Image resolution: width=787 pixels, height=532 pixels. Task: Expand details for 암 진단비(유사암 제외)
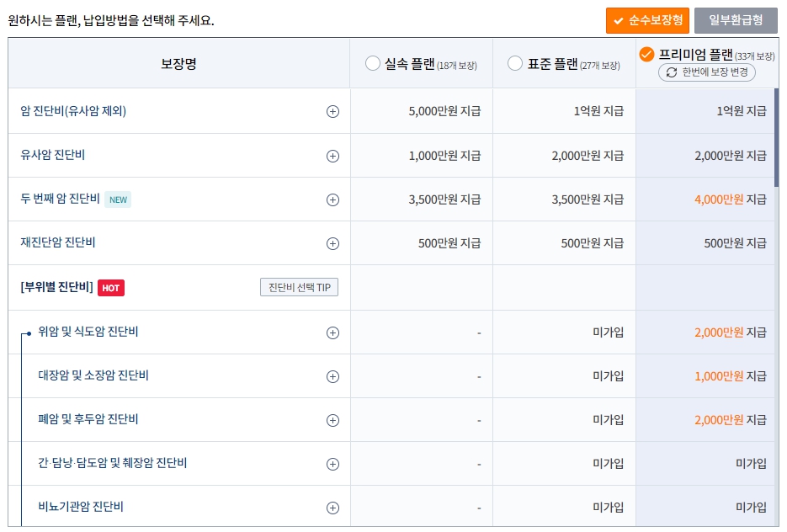tap(332, 111)
